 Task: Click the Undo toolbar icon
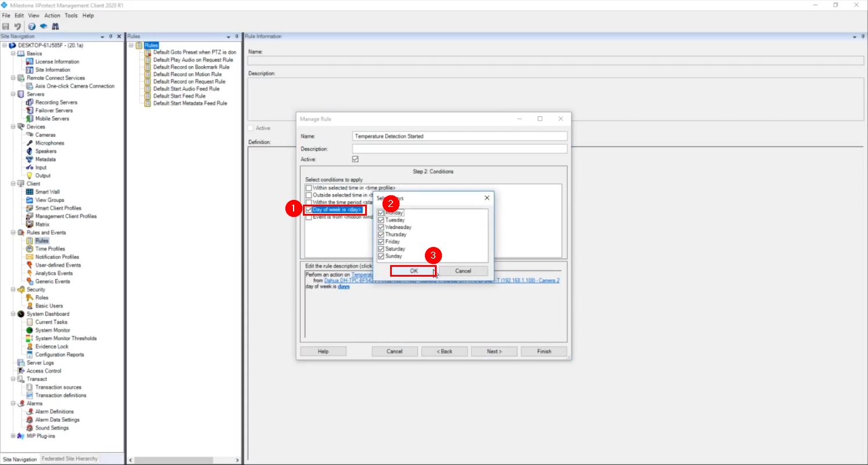pyautogui.click(x=17, y=26)
